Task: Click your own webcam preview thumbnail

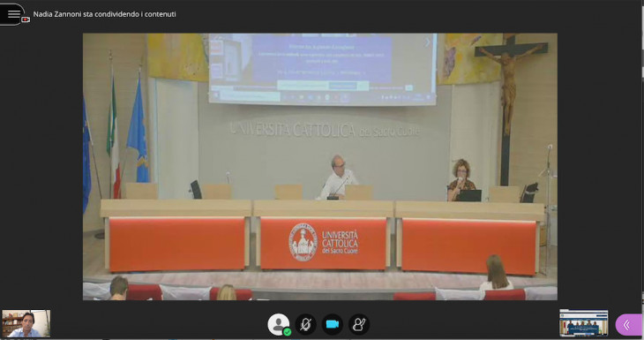Action: pyautogui.click(x=26, y=323)
